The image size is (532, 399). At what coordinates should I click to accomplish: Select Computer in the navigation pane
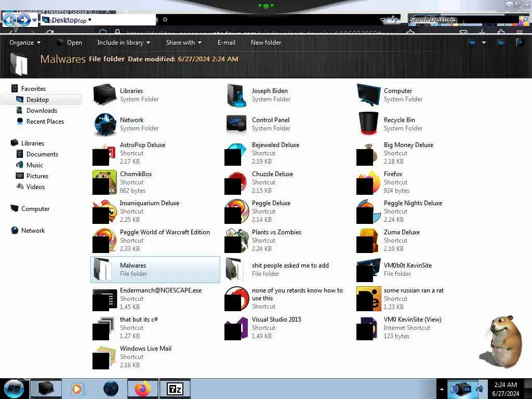click(x=35, y=209)
